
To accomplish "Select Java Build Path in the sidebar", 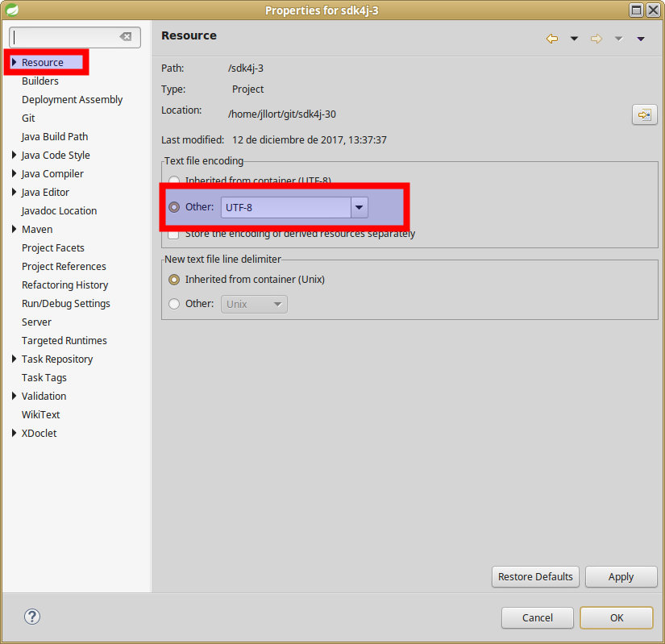I will pyautogui.click(x=55, y=137).
